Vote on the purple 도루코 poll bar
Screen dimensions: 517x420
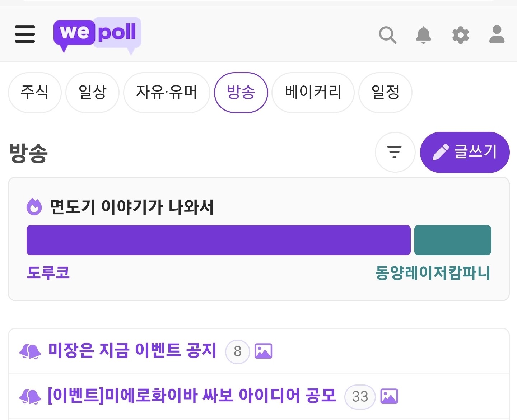[x=218, y=240]
